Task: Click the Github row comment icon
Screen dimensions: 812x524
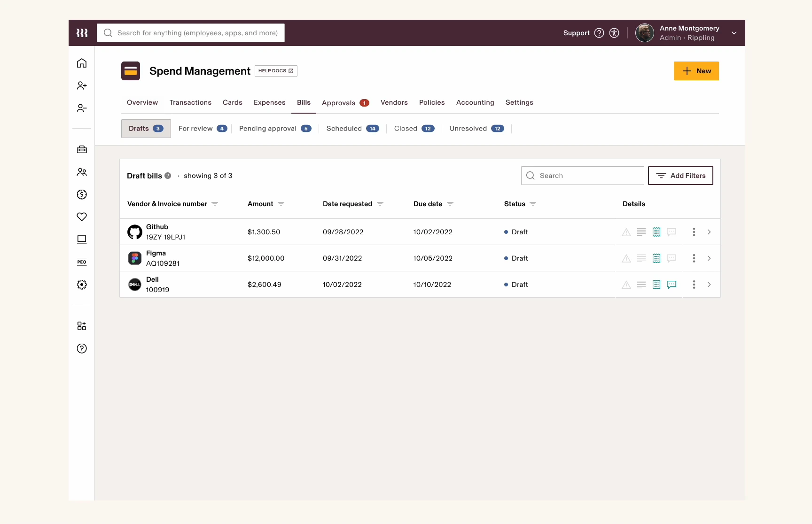Action: 671,232
